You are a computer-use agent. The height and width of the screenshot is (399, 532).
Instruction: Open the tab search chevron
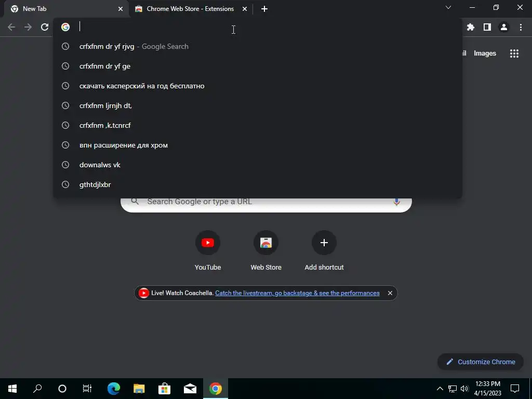[448, 7]
